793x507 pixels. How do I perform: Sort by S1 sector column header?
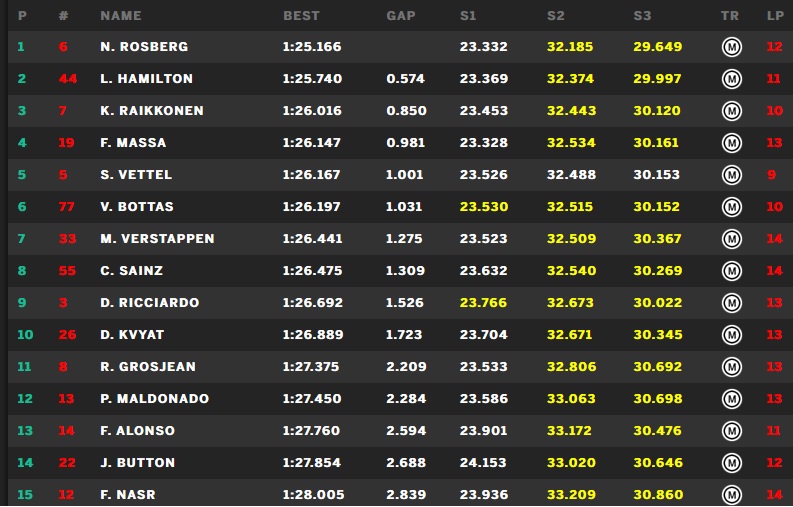coord(468,16)
